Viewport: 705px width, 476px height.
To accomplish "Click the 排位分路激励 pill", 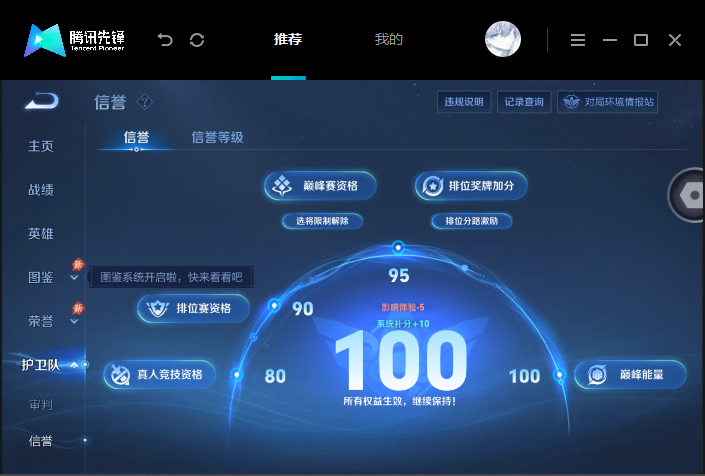I will (472, 221).
